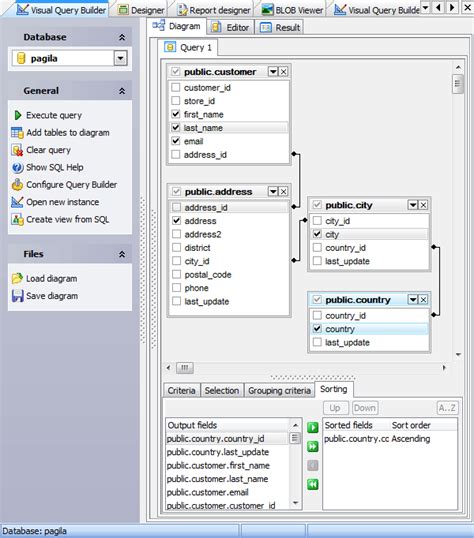Click the green add-all-fields double arrow
Image resolution: width=474 pixels, height=538 pixels.
click(313, 446)
